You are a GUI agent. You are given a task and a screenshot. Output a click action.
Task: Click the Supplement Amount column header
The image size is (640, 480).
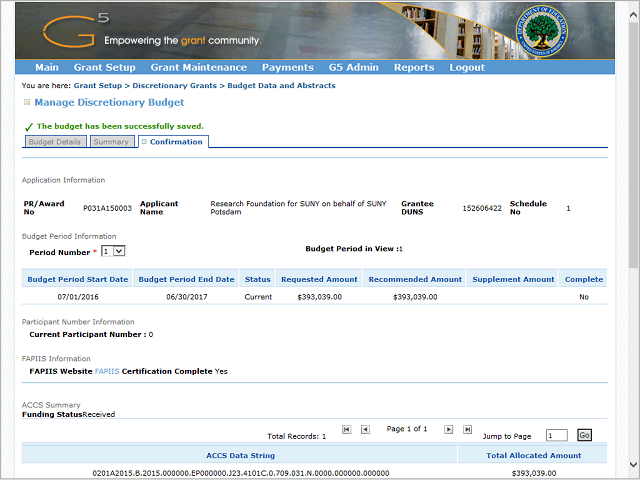[513, 280]
